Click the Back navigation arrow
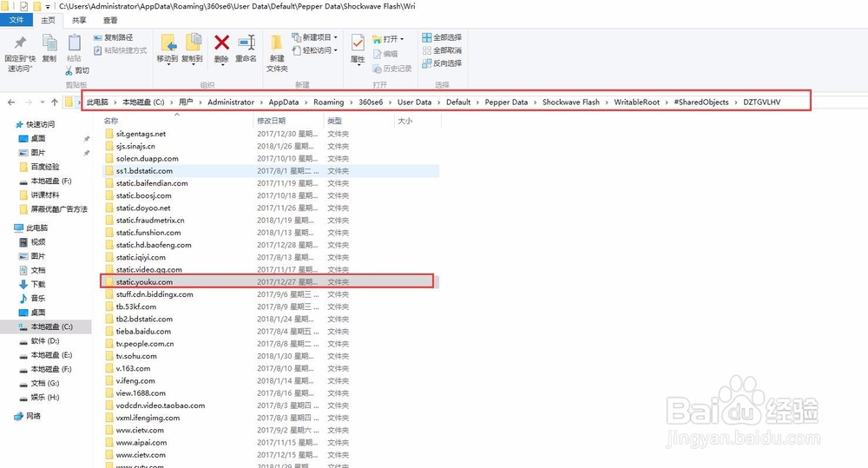Screen dimensions: 868x468 [11, 102]
